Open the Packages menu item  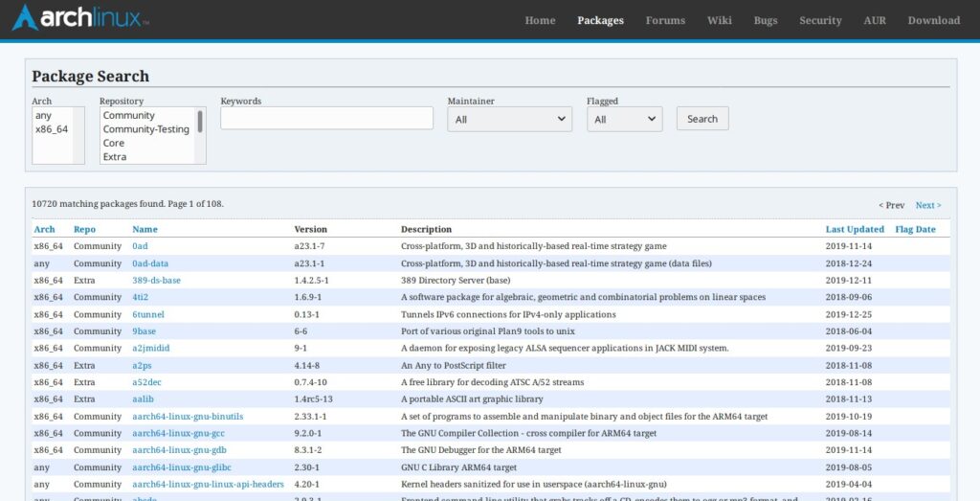600,20
